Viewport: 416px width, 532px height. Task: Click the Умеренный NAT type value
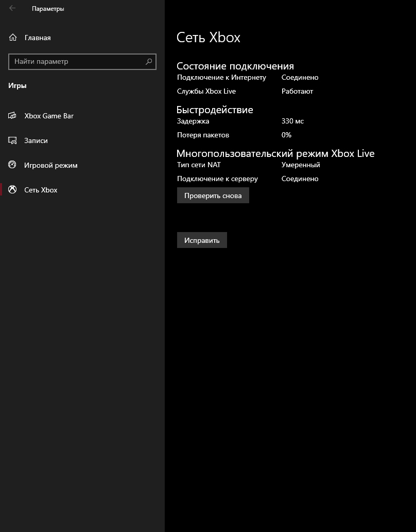coord(301,165)
